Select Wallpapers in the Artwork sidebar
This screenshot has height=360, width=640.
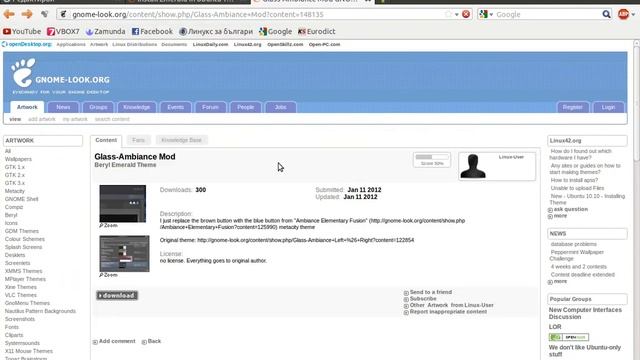(x=18, y=159)
